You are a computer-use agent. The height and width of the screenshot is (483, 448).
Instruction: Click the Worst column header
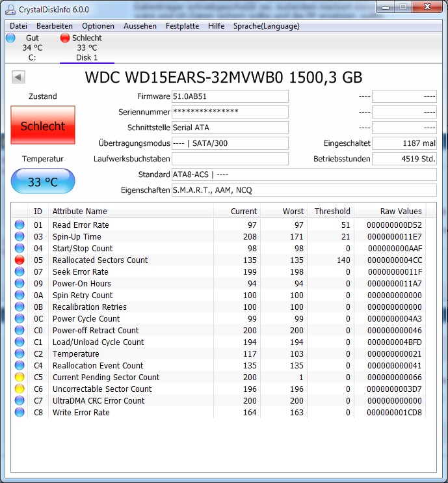[x=283, y=212]
